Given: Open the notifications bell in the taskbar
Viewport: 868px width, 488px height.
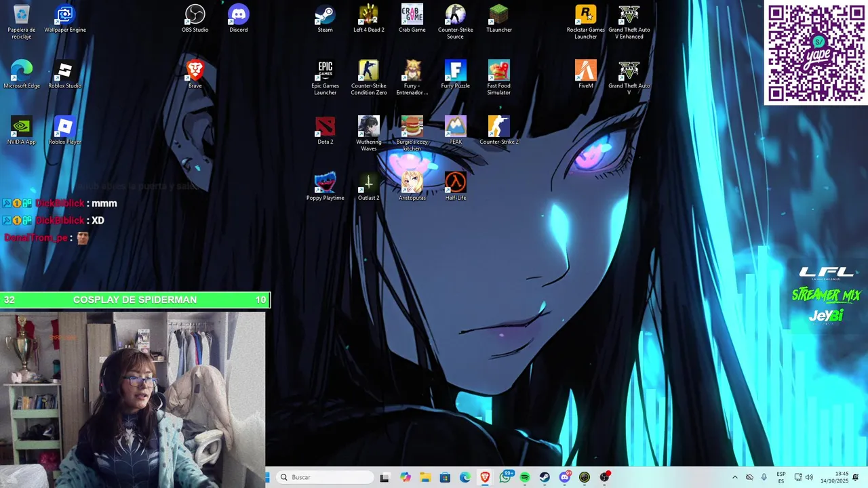Looking at the screenshot, I should click(x=856, y=477).
